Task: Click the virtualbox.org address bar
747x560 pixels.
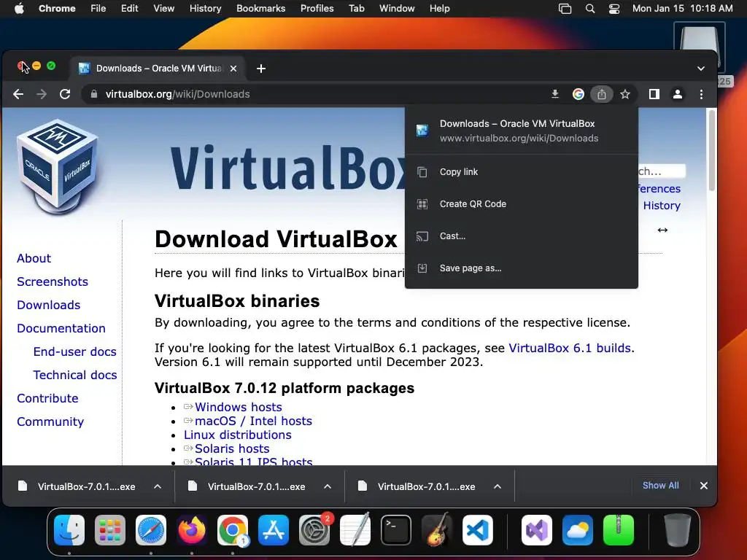Action: tap(314, 94)
